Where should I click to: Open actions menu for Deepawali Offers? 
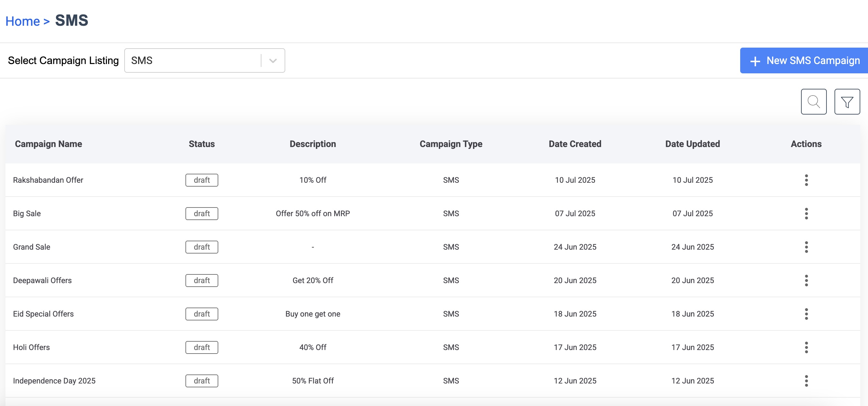coord(806,281)
